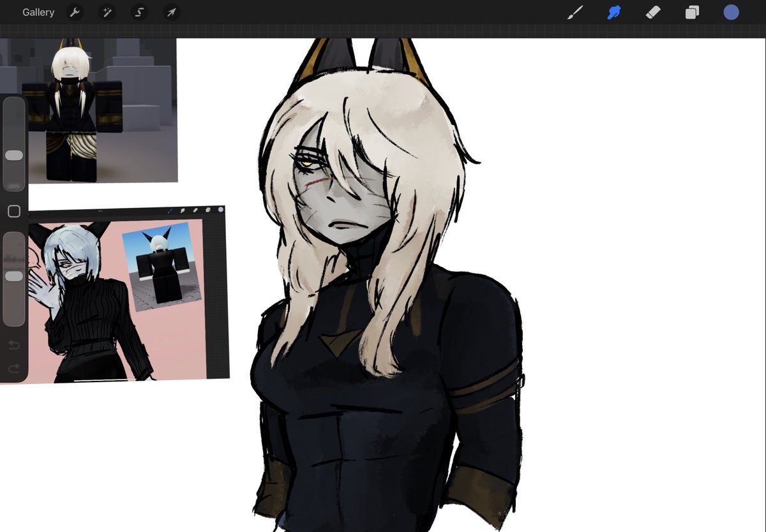Screen dimensions: 766x532
Task: Open the active color picker circle
Action: pos(731,12)
